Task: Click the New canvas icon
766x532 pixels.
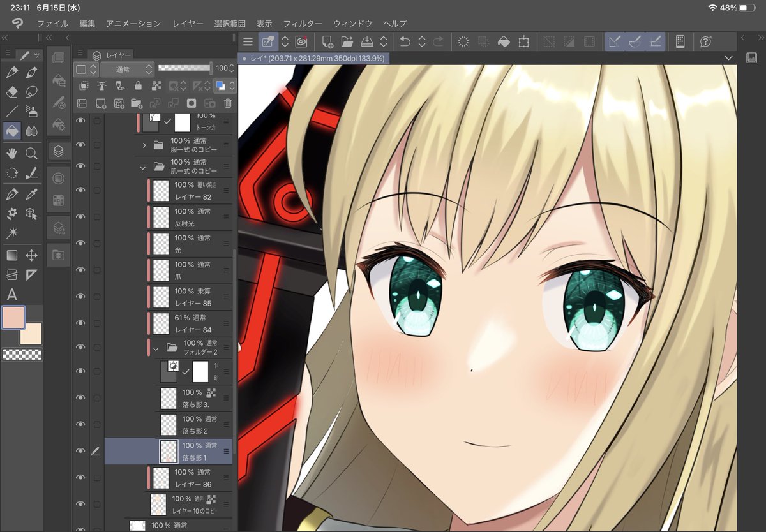Action: coord(327,41)
